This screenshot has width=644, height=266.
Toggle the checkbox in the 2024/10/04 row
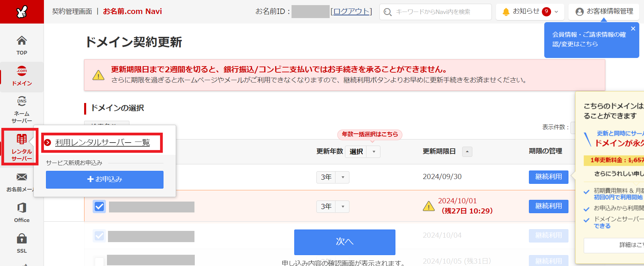point(99,236)
